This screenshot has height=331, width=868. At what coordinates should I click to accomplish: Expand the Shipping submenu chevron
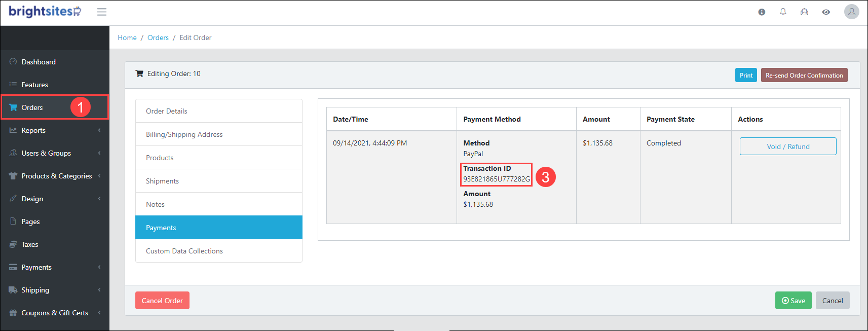coord(99,290)
